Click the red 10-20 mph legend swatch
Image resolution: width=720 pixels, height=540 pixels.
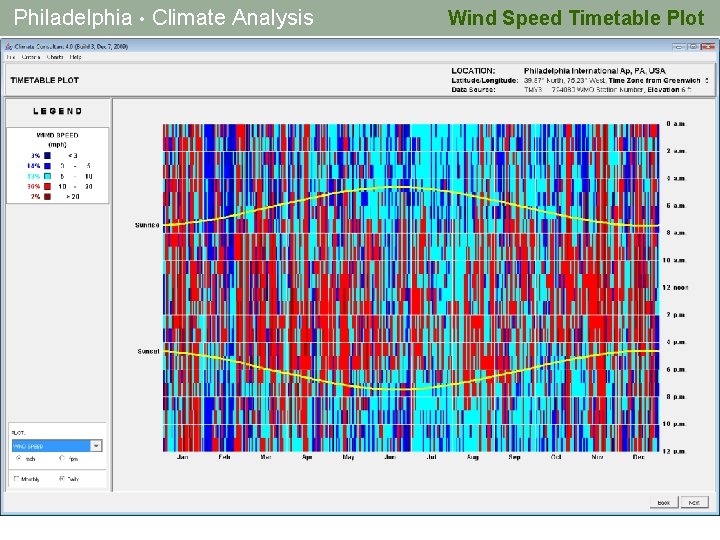click(x=47, y=186)
